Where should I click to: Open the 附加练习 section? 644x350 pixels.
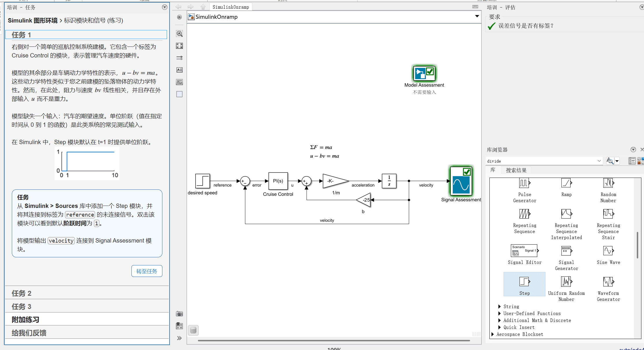tap(87, 320)
